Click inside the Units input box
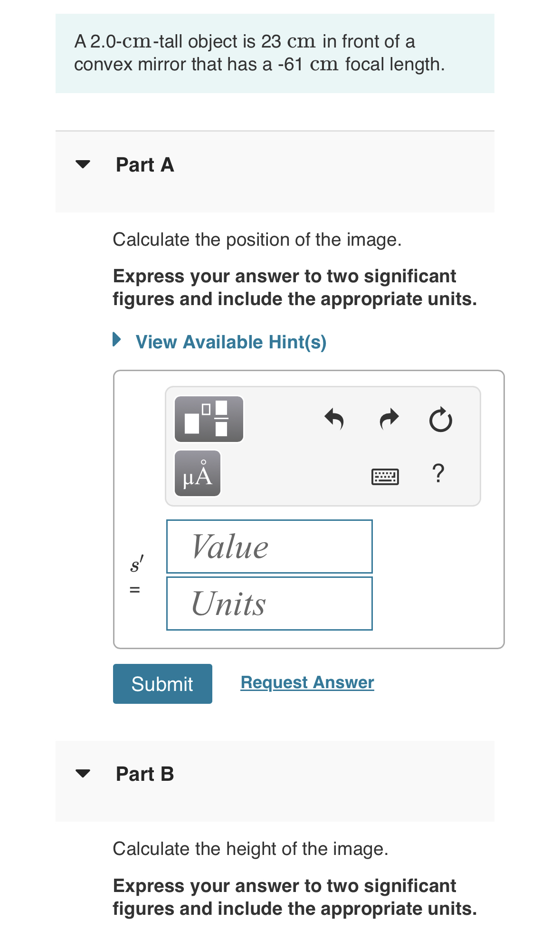This screenshot has width=560, height=940. click(269, 603)
